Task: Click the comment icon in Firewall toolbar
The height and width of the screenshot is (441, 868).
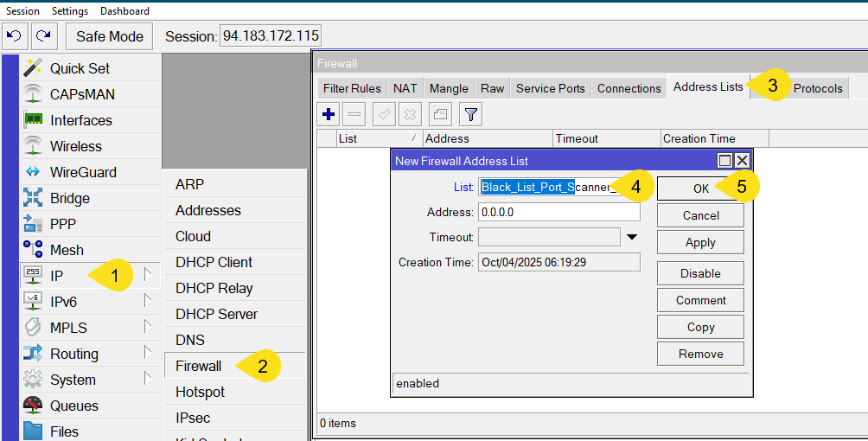Action: click(x=440, y=113)
